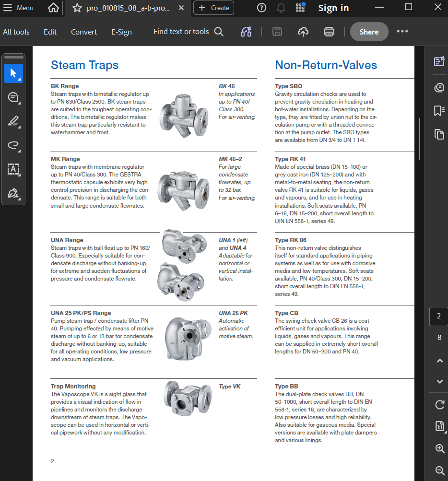Click the Type CB heading
Screen dimensions: 448x481
pos(287,313)
